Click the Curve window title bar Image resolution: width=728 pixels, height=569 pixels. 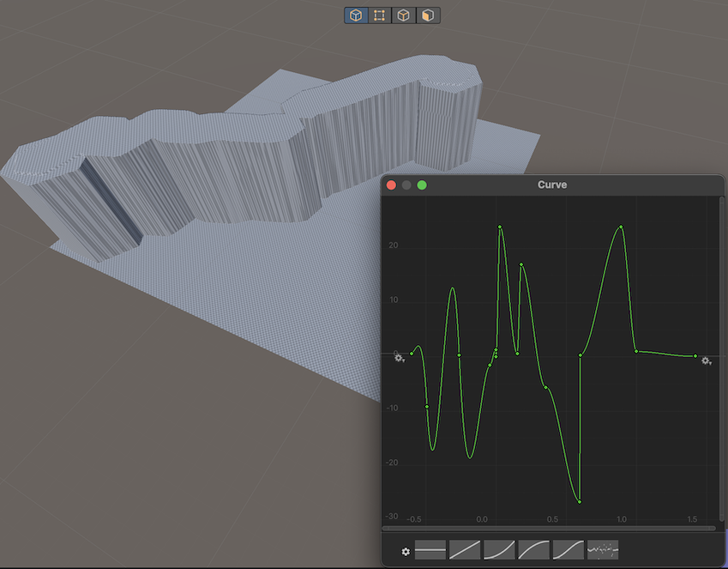(552, 185)
